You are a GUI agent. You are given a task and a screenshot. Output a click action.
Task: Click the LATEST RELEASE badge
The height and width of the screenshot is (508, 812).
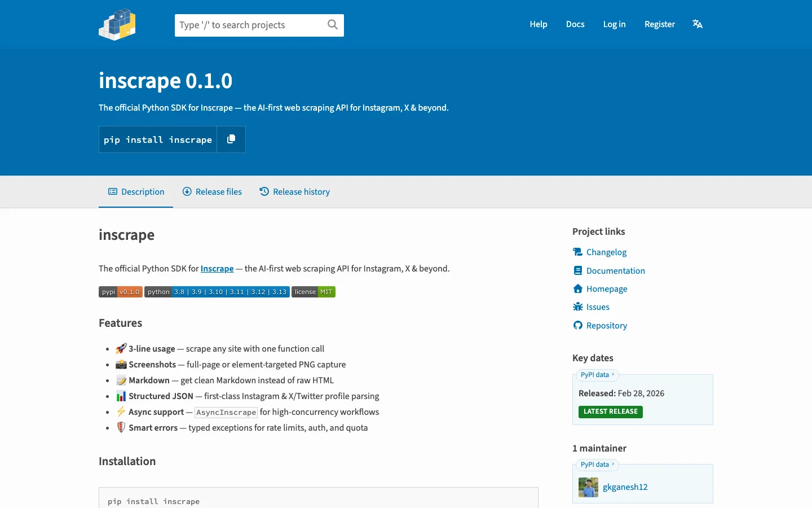[611, 411]
